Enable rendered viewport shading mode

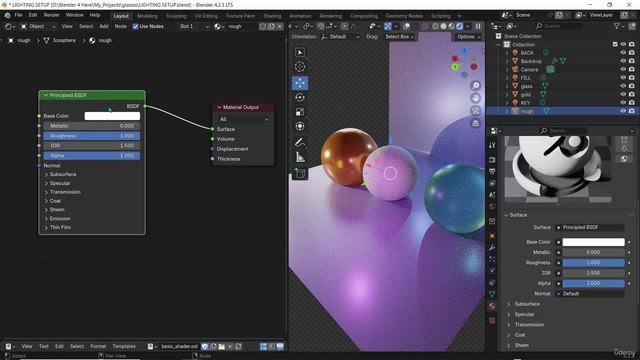(460, 26)
